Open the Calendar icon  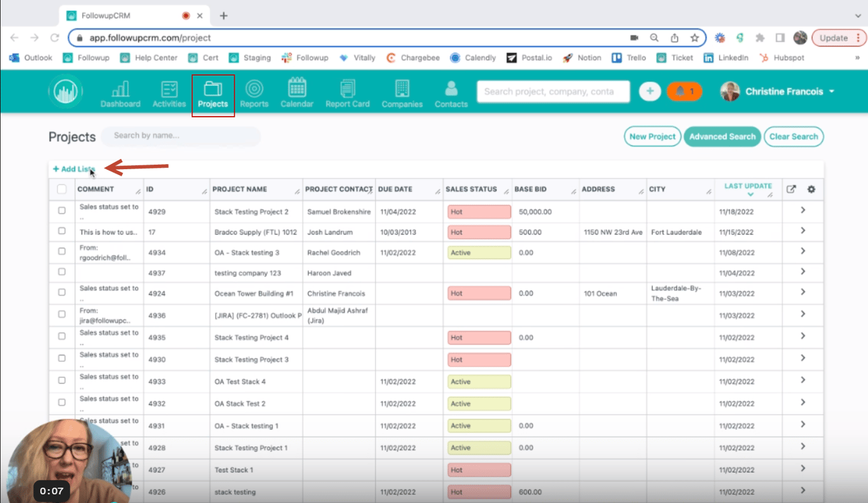[x=296, y=92]
